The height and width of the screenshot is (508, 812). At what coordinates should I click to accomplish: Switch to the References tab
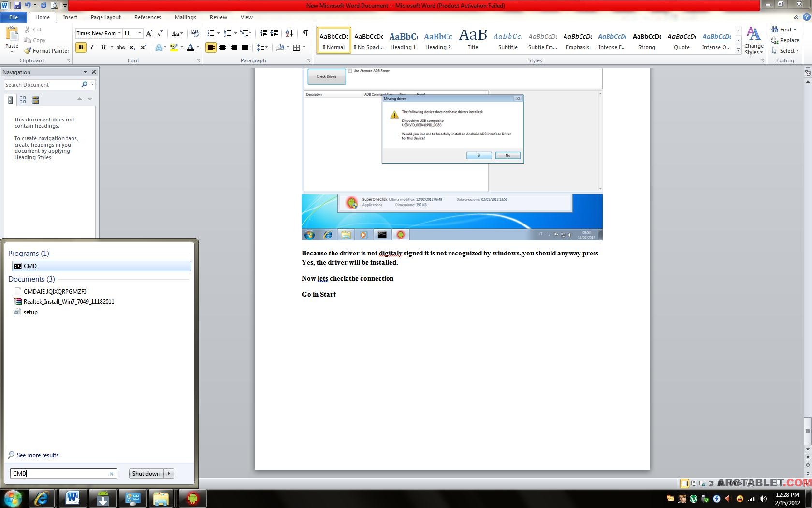point(148,17)
